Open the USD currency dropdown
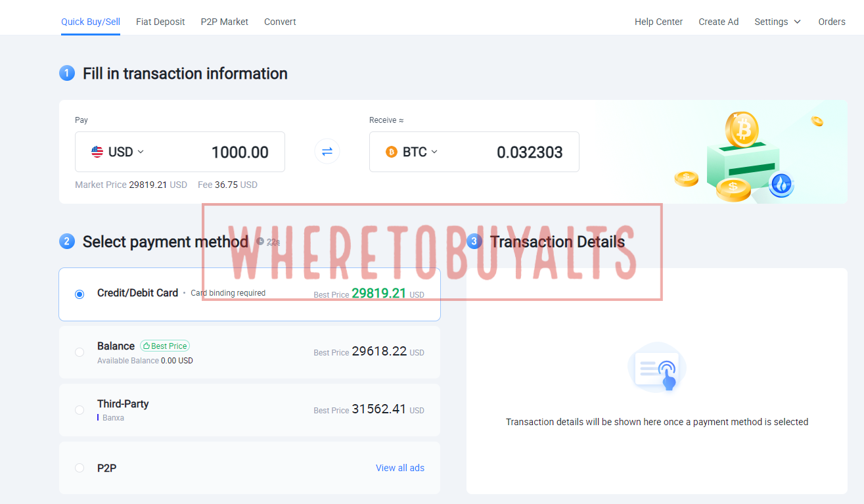Image resolution: width=864 pixels, height=504 pixels. pyautogui.click(x=118, y=152)
